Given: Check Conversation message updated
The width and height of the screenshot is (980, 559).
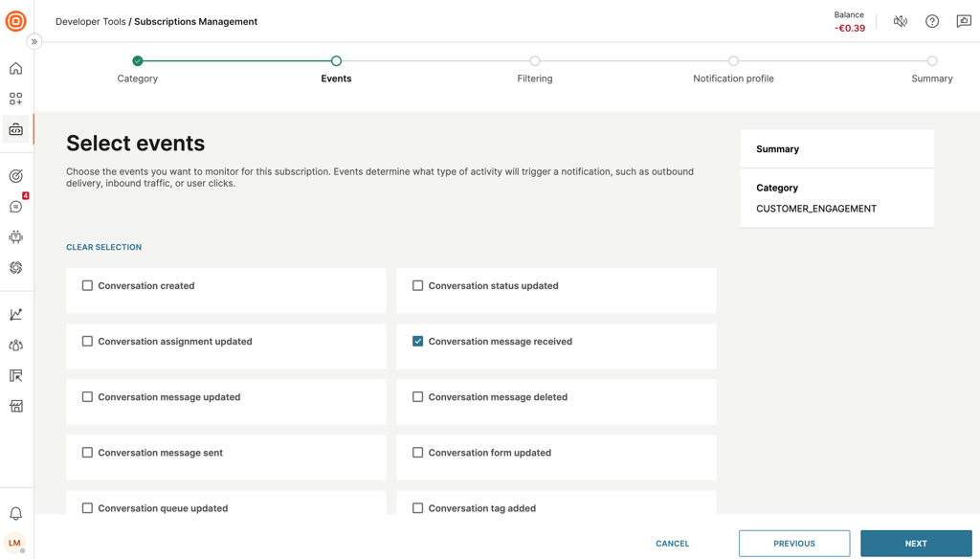Looking at the screenshot, I should tap(87, 397).
